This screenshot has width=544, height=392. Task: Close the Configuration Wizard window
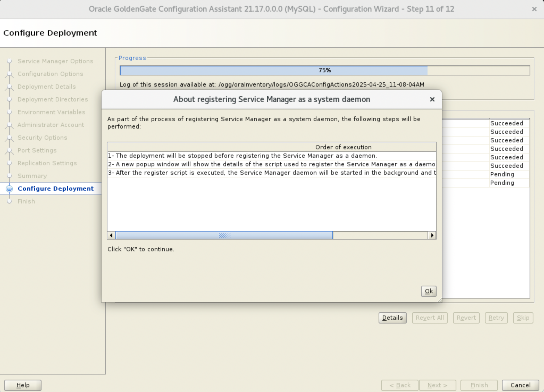[x=534, y=9]
